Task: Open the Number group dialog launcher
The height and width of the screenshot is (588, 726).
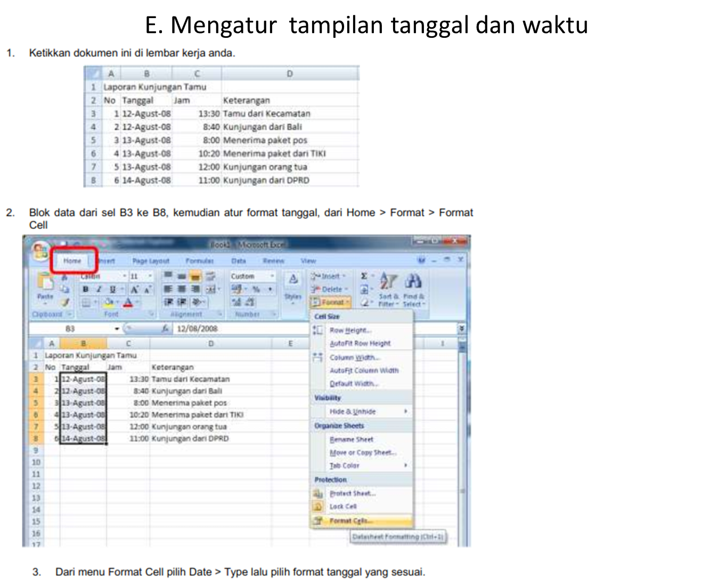Action: (274, 314)
